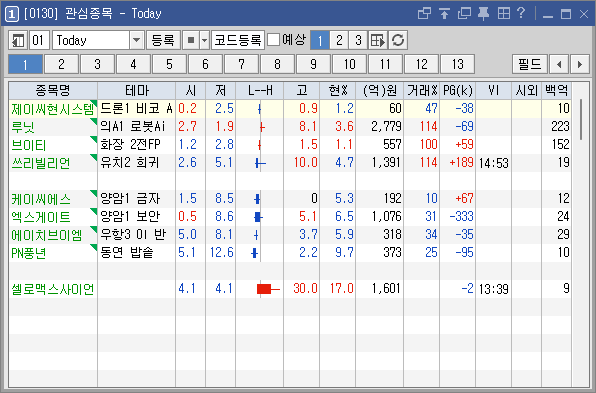Click the PG(k) column header
Viewport: 596px width, 393px height.
458,90
